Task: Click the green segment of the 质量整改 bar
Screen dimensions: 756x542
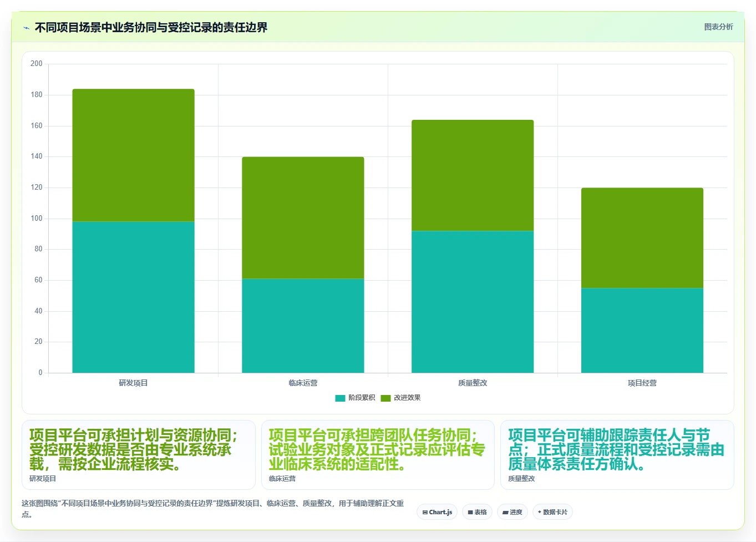Action: tap(473, 175)
